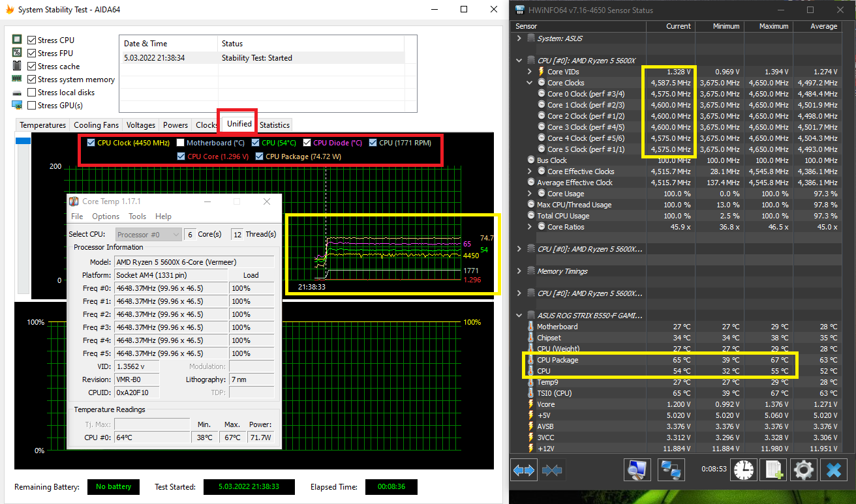This screenshot has height=504, width=856.
Task: Expand Core Usage row
Action: 530,194
